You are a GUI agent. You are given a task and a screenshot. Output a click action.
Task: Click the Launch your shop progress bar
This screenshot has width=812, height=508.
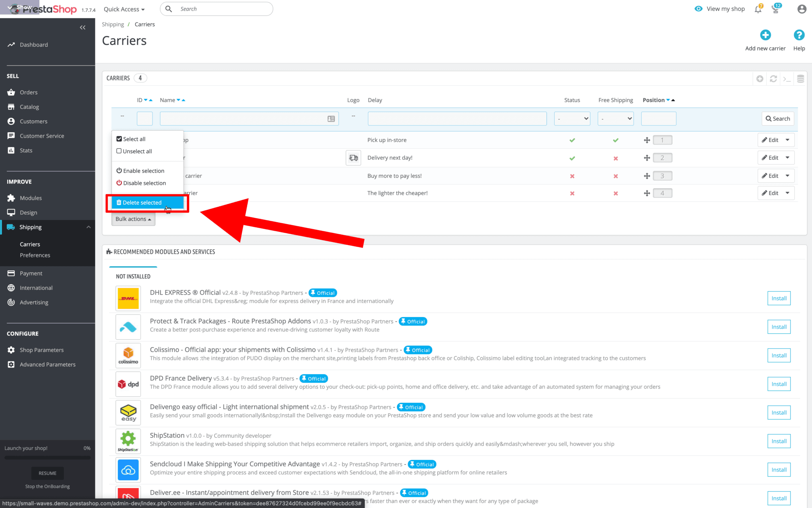click(48, 458)
